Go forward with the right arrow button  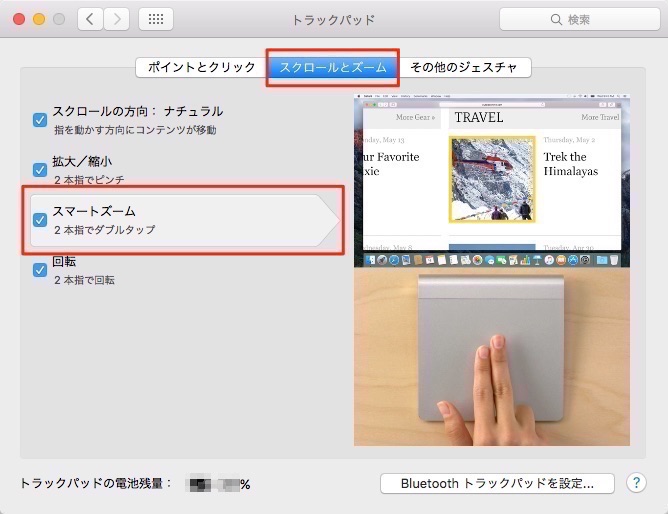[116, 19]
